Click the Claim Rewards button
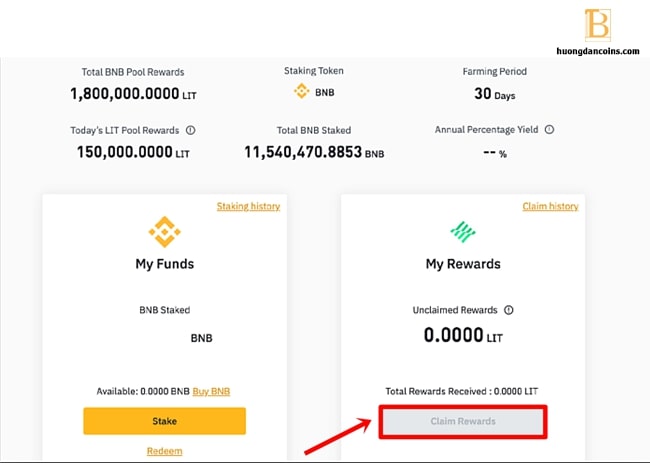The image size is (650, 463). 463,421
